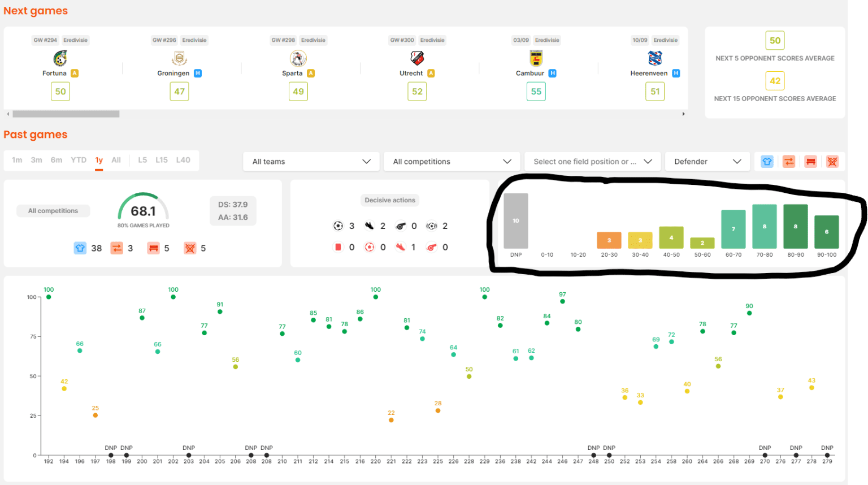Click the black football goals icon
This screenshot has height=485, width=868.
338,226
